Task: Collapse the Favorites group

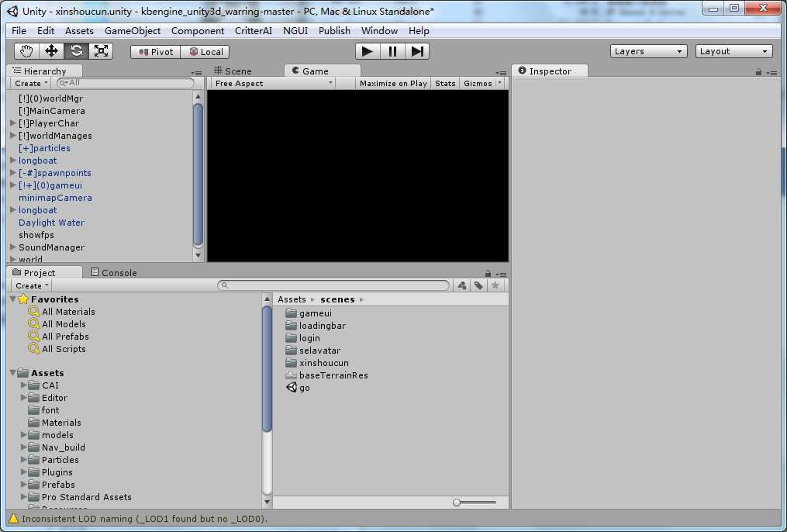Action: (12, 299)
